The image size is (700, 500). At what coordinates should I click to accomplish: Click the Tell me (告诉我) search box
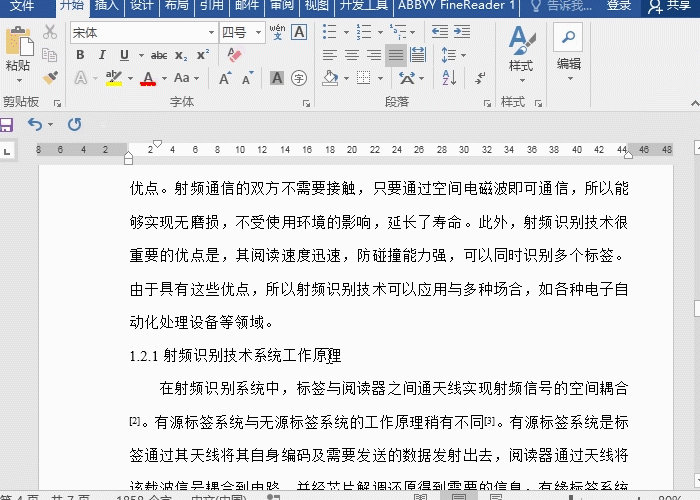pos(562,5)
